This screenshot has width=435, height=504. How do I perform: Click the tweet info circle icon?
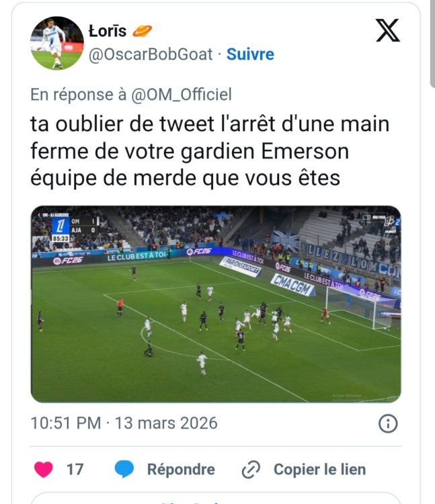388,423
